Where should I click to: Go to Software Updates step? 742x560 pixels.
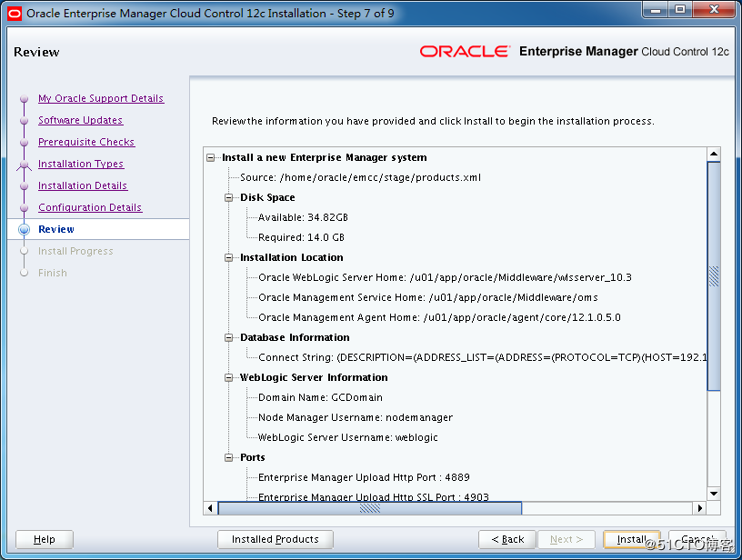[80, 120]
